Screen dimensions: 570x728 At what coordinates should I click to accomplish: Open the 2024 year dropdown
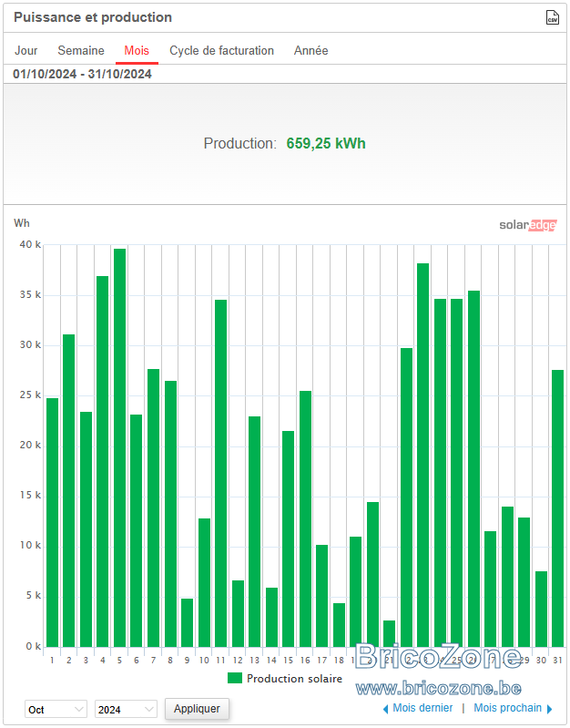[x=126, y=709]
